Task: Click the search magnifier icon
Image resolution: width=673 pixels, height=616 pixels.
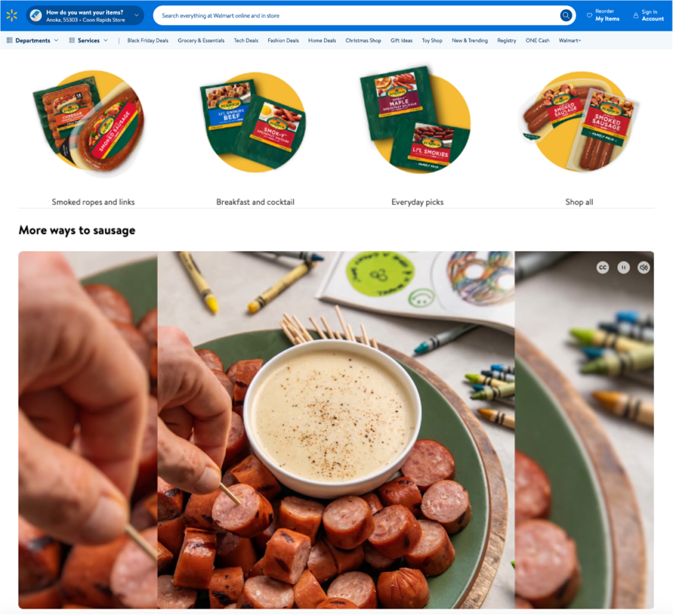Action: (566, 16)
